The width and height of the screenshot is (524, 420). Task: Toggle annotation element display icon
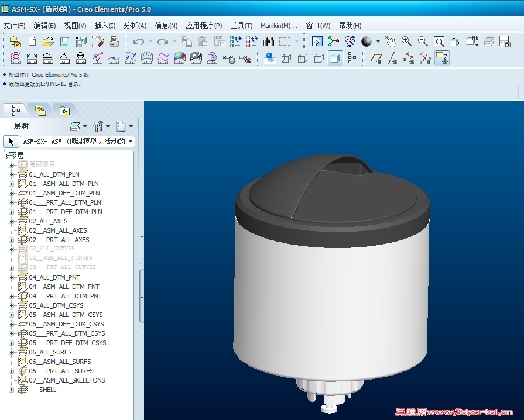click(442, 58)
